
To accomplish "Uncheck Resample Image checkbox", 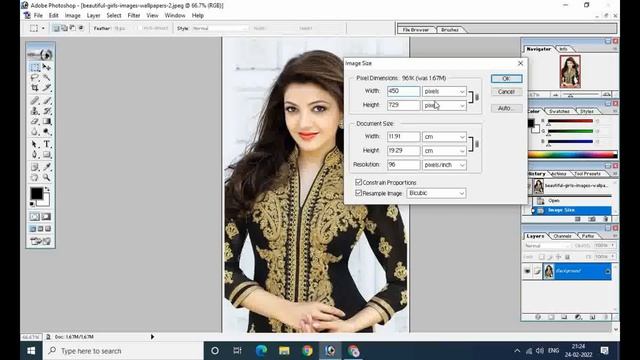I will tap(358, 193).
